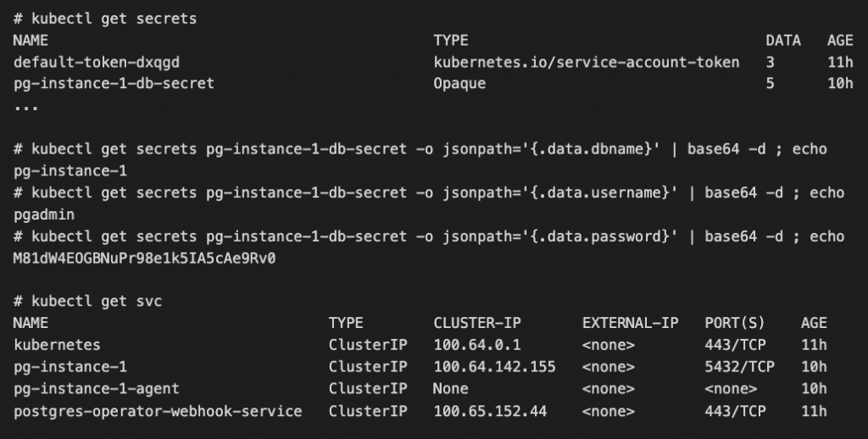This screenshot has width=868, height=439.
Task: Click the 'kubectl get secrets' command line
Action: [x=105, y=19]
